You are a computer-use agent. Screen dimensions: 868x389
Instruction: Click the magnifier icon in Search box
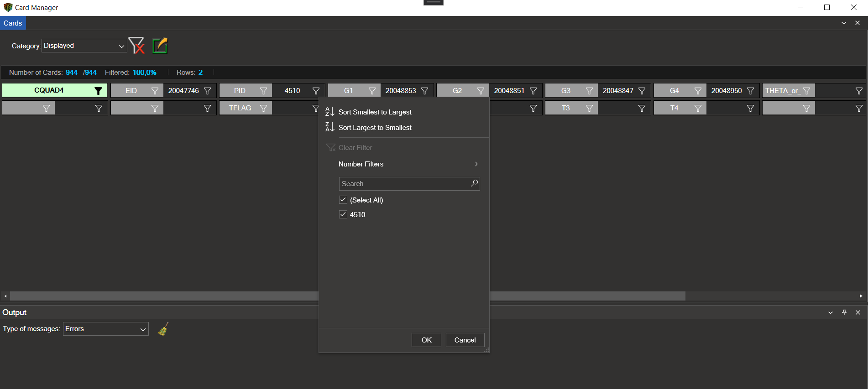474,183
